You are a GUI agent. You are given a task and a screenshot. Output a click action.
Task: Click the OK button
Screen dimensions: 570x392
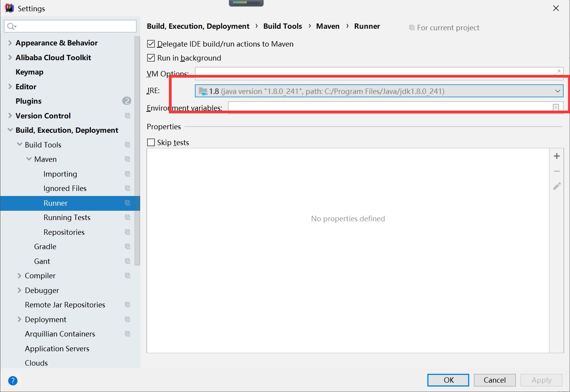[x=448, y=380]
